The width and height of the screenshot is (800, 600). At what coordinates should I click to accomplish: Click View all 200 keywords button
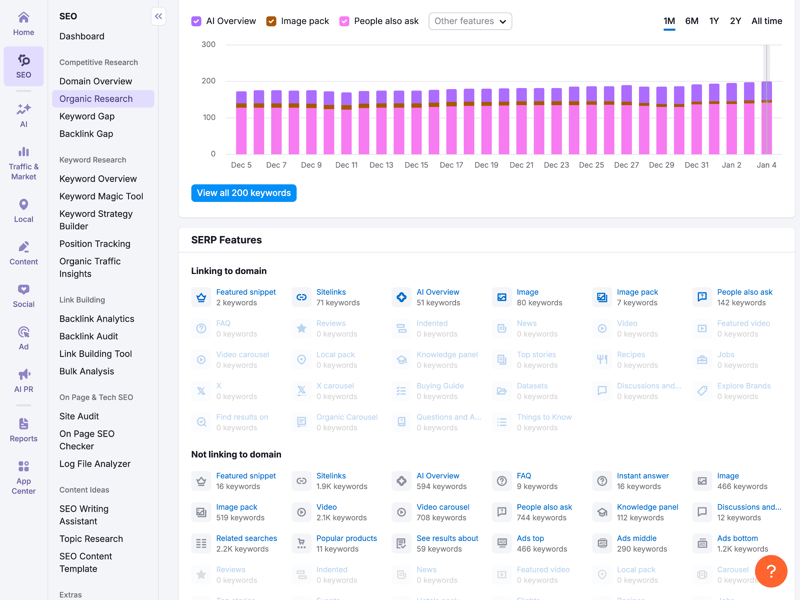point(244,193)
